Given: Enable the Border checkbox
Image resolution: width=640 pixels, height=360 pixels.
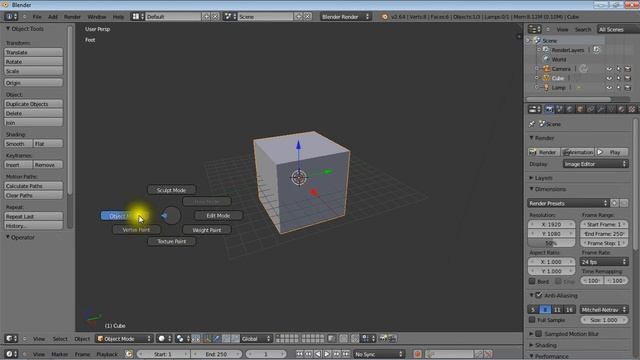Looking at the screenshot, I should click(532, 281).
